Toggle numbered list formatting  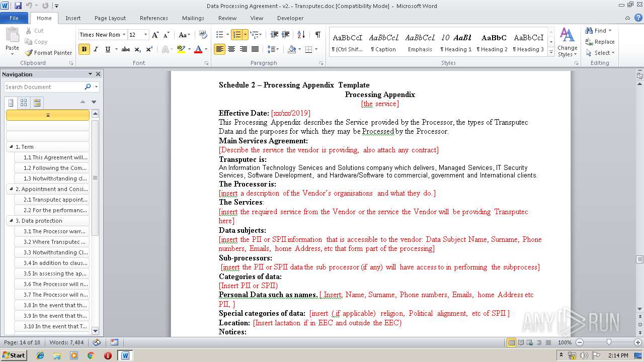pos(236,35)
